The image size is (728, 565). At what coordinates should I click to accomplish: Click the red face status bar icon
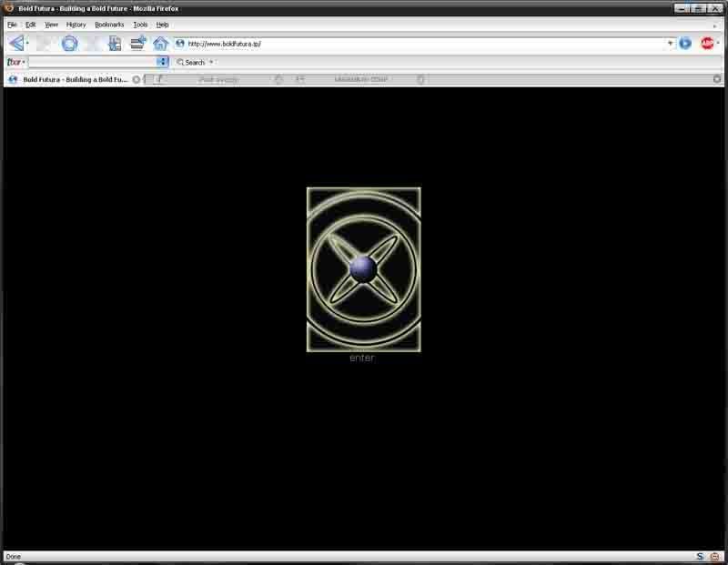(714, 556)
